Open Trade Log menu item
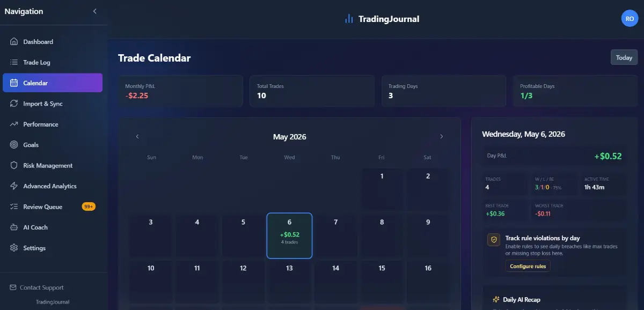The width and height of the screenshot is (644, 310). coord(53,62)
